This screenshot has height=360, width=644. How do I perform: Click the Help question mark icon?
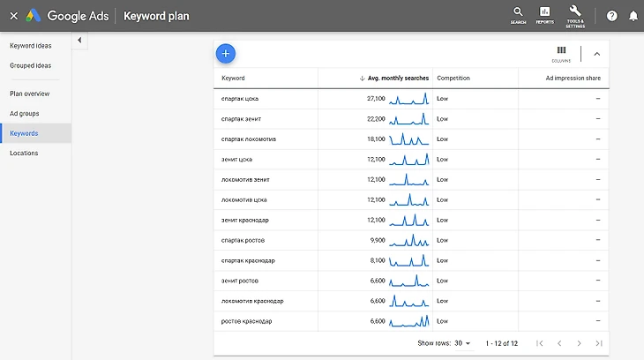pos(612,16)
